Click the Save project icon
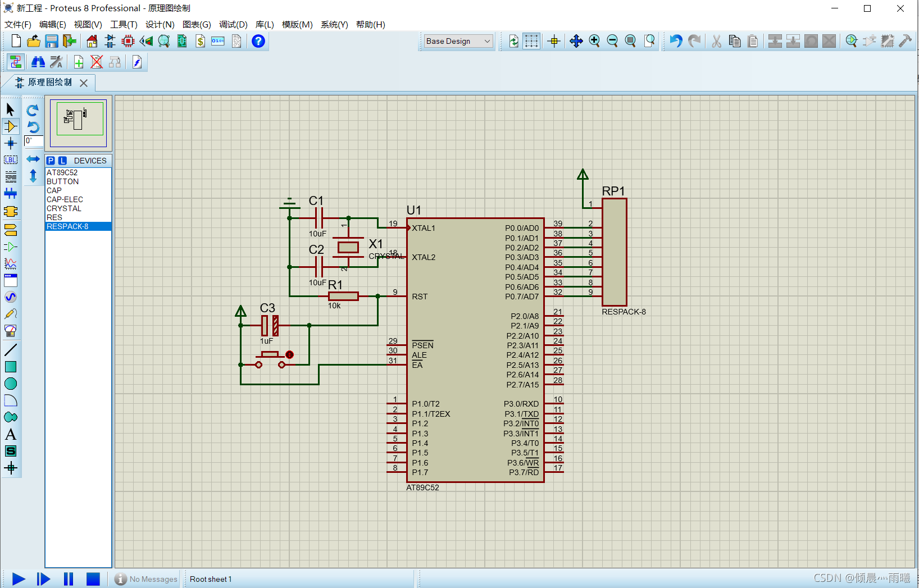Viewport: 919px width, 588px height. (x=52, y=41)
